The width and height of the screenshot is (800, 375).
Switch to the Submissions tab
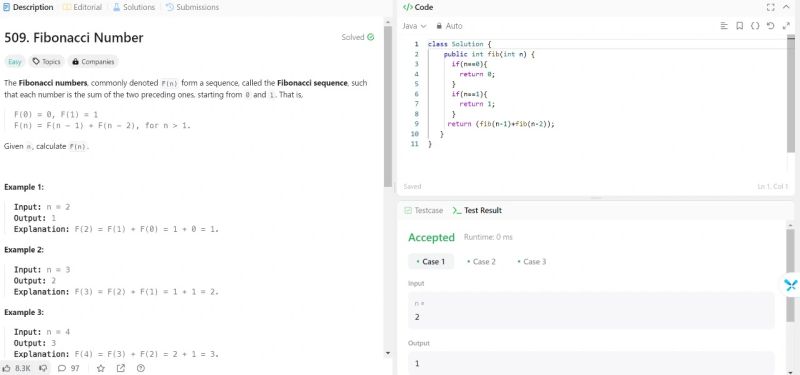192,7
